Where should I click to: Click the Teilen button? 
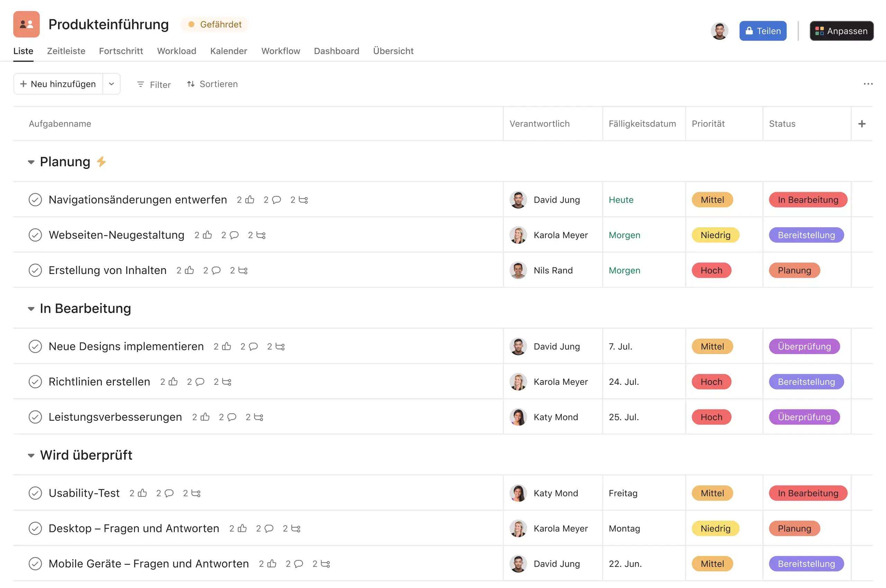tap(763, 31)
